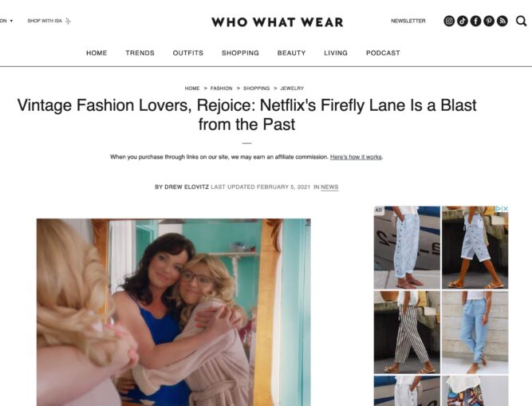This screenshot has width=532, height=406.
Task: Open the Facebook social icon
Action: pyautogui.click(x=475, y=21)
